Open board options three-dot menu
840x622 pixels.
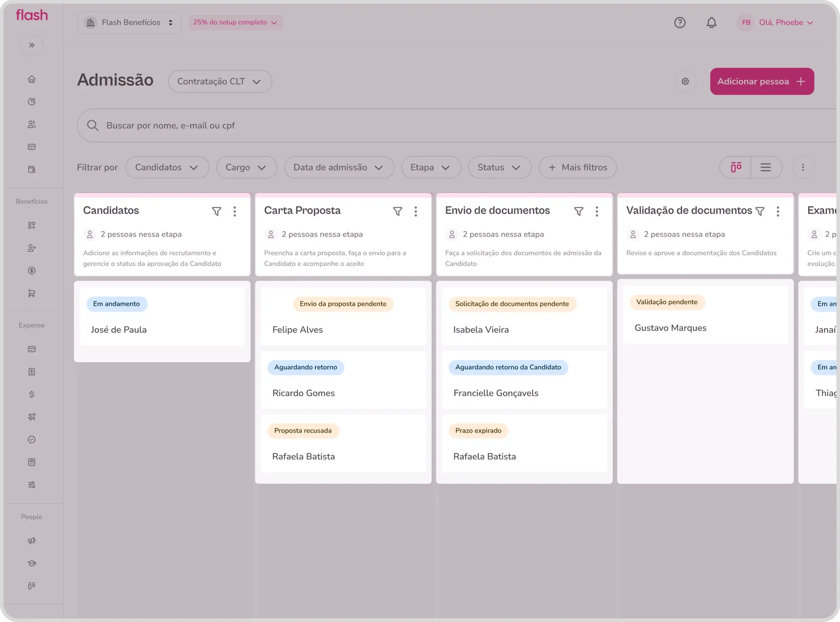click(803, 167)
